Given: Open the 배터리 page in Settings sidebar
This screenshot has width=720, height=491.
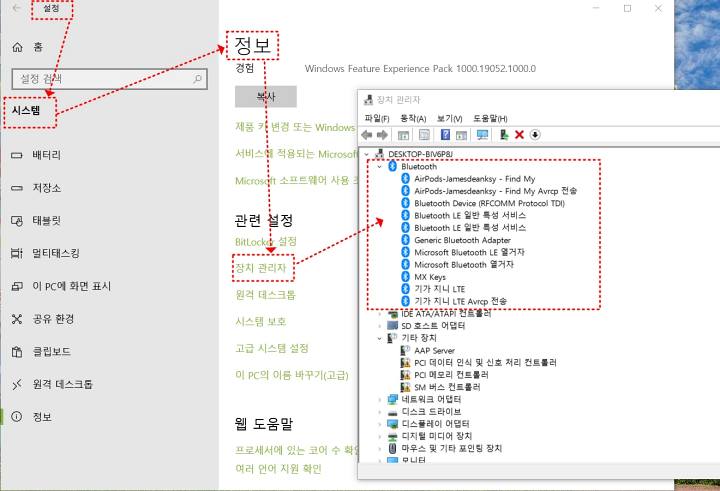Looking at the screenshot, I should point(46,155).
